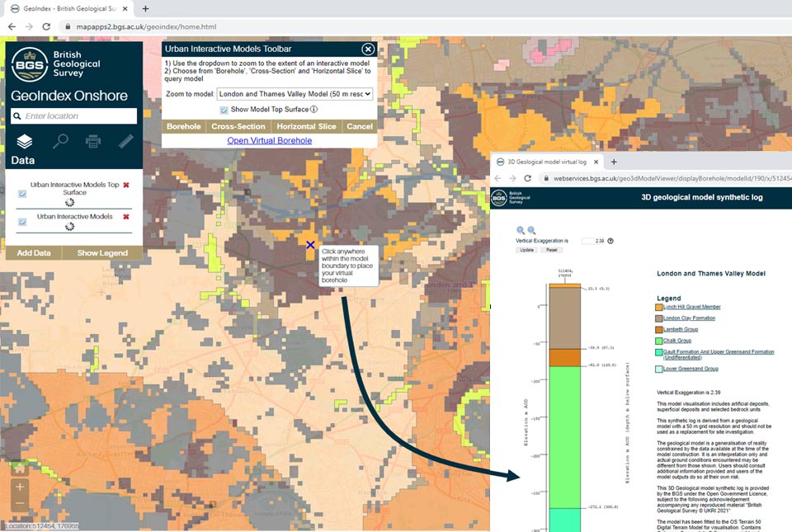
Task: Click the second zoom magnifier in synthetic log
Action: point(531,230)
